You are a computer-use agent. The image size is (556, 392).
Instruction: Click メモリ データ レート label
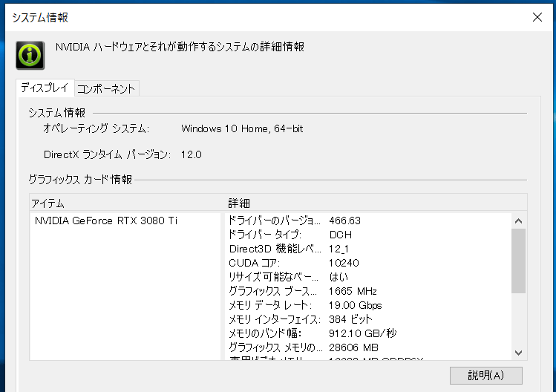click(270, 305)
